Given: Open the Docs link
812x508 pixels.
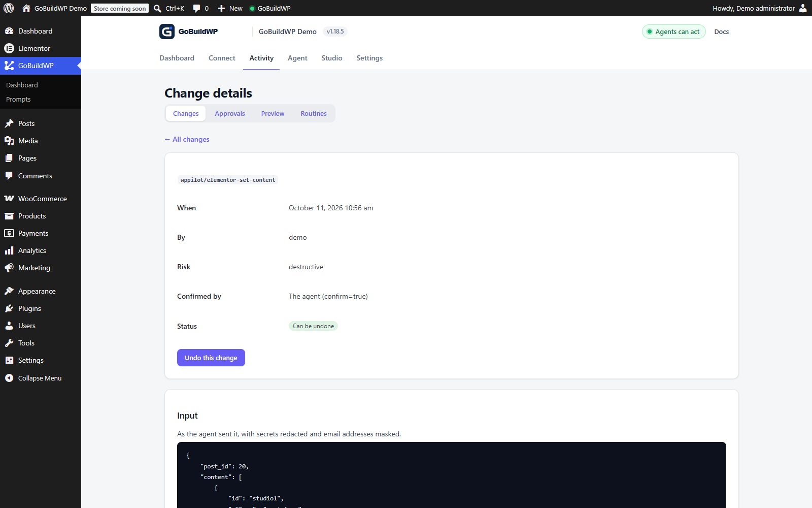Looking at the screenshot, I should 721,31.
